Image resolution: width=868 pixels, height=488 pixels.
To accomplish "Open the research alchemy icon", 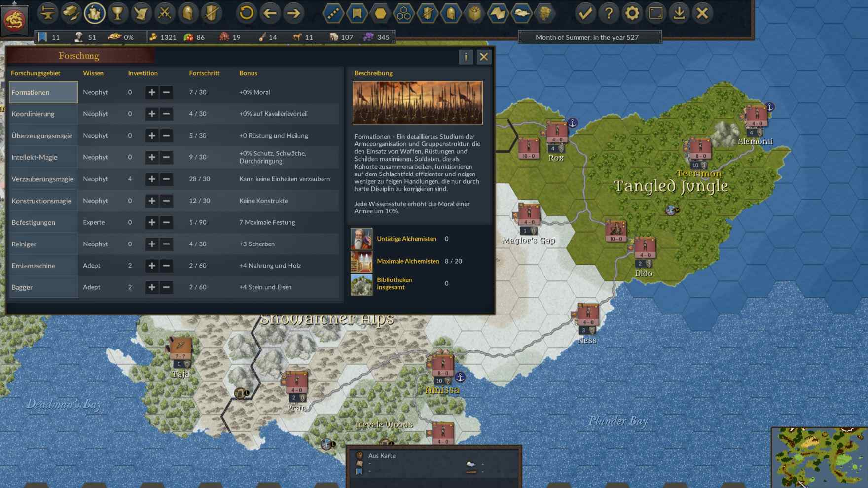I will 94,13.
